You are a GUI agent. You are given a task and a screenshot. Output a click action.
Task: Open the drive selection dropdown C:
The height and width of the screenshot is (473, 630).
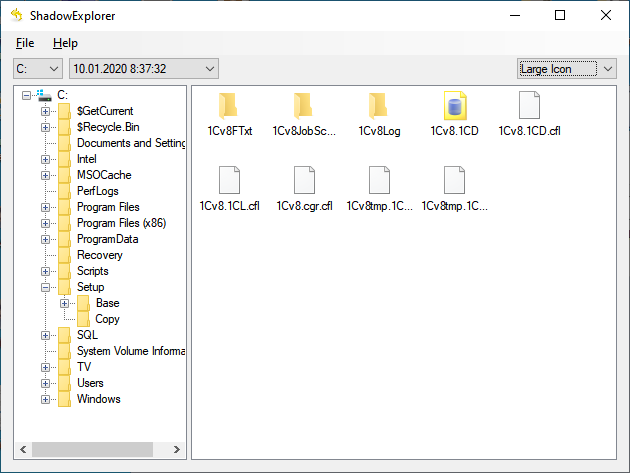38,69
